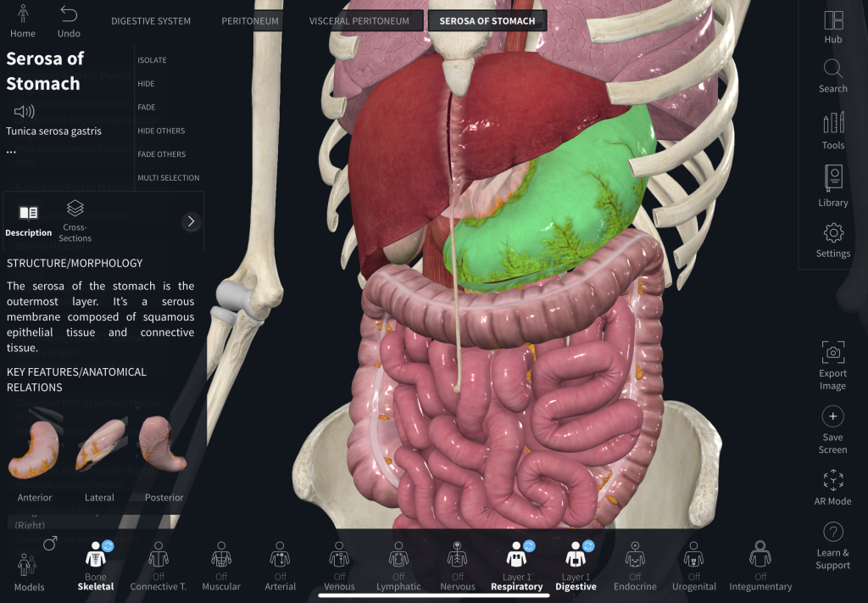Screen dimensions: 868x603
Task: Click the Digestive layer refresh badge
Action: [x=588, y=546]
